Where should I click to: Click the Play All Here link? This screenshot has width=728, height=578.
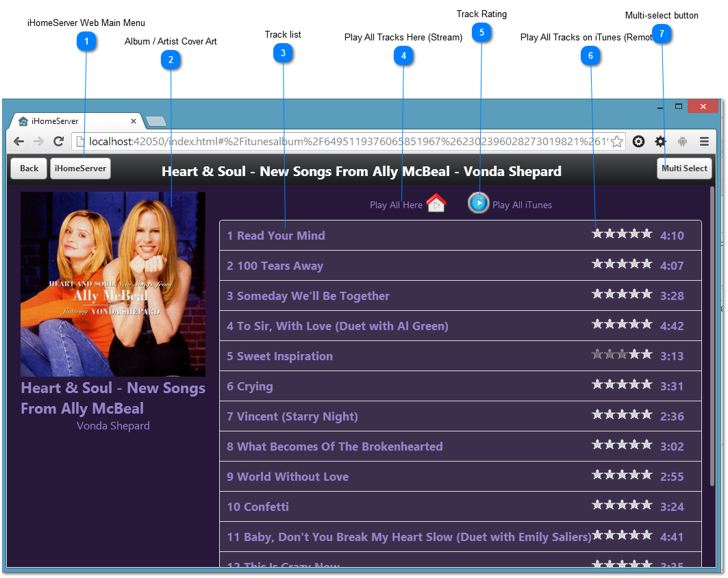[x=396, y=205]
